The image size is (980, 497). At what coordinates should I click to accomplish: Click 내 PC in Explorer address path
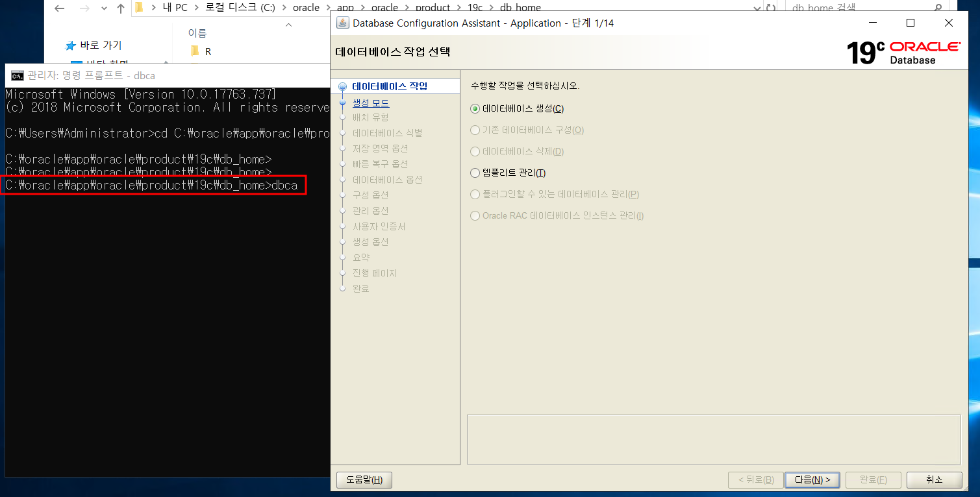[x=175, y=8]
